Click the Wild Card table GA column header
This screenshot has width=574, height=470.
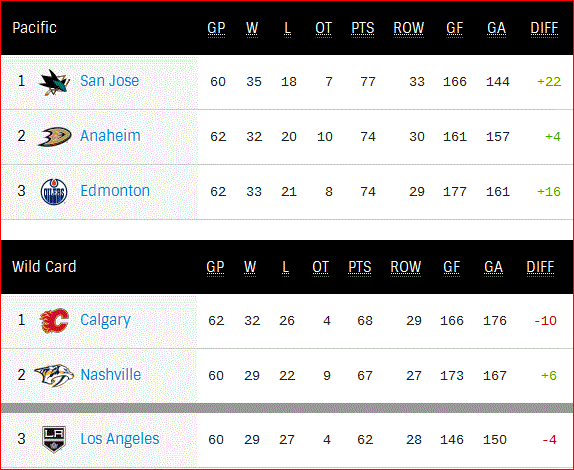pyautogui.click(x=493, y=267)
